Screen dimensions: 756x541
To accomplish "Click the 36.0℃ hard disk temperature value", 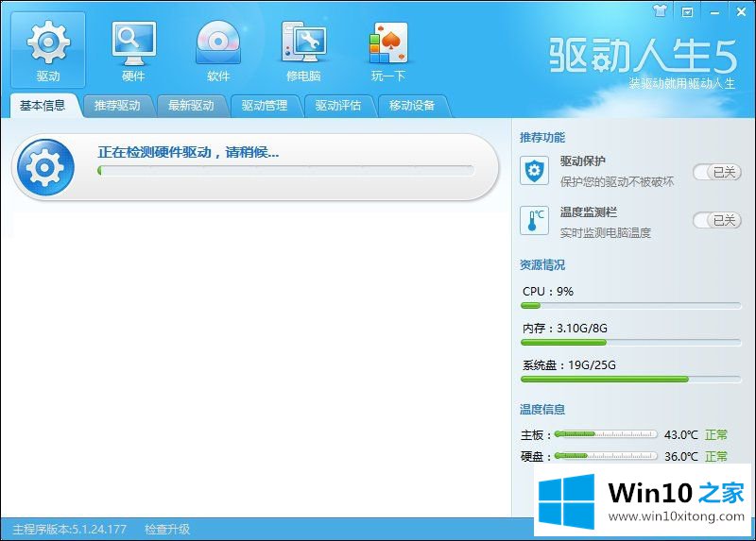I will click(680, 456).
